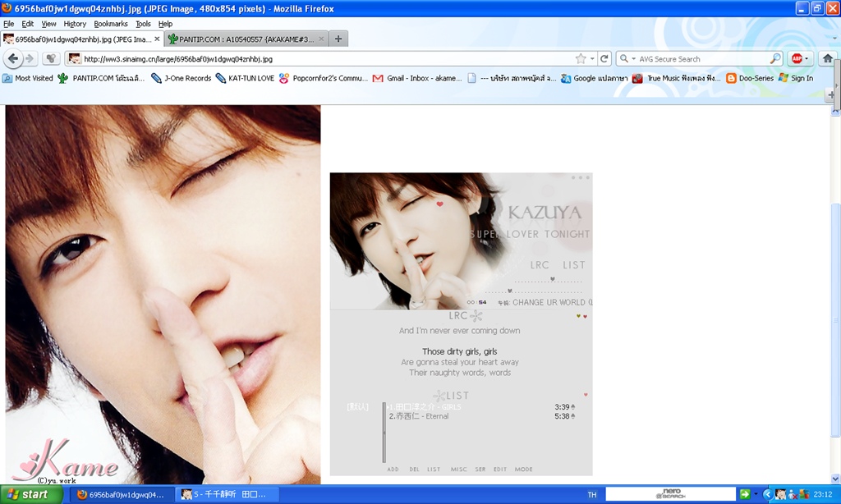Click the green Nero search go arrow
The height and width of the screenshot is (504, 841).
click(x=744, y=494)
